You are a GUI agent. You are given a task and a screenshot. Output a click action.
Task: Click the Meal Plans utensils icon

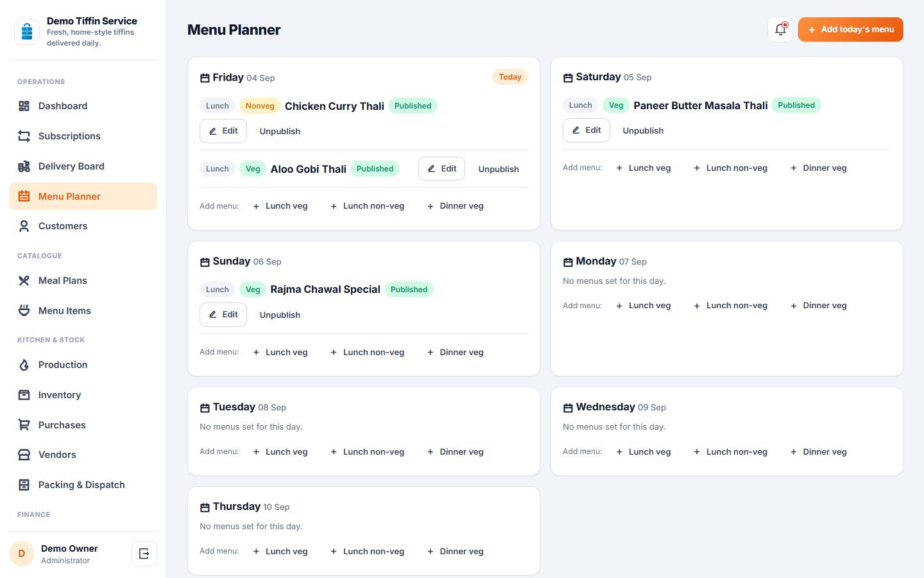pos(24,281)
